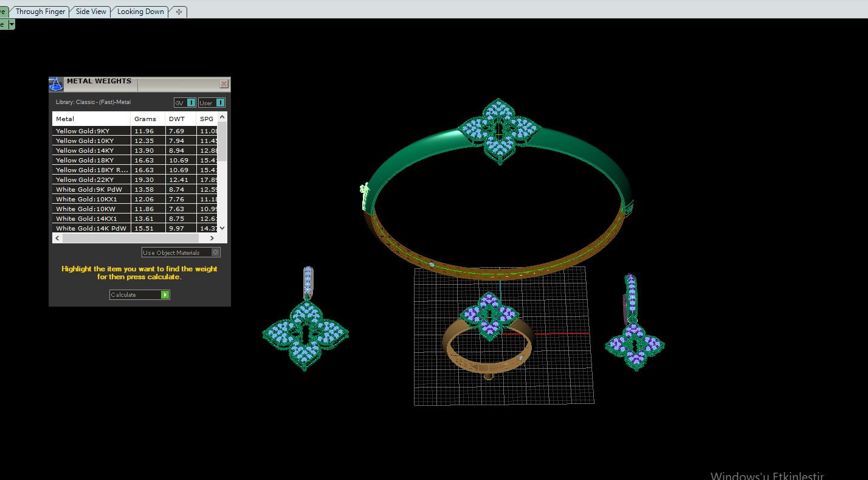This screenshot has height=480, width=868.
Task: Click the green Calculate arrow icon
Action: coord(165,294)
